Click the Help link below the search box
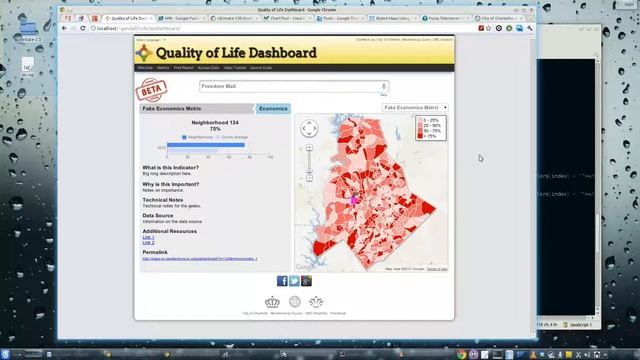This screenshot has height=360, width=640. (x=383, y=95)
